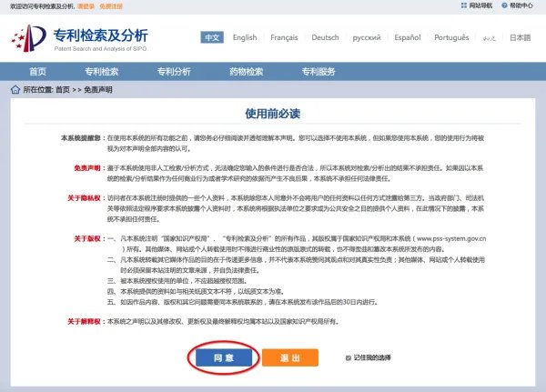The height and width of the screenshot is (392, 546).
Task: Click the www.pss-system.gov.cn URL text
Action: click(x=451, y=238)
